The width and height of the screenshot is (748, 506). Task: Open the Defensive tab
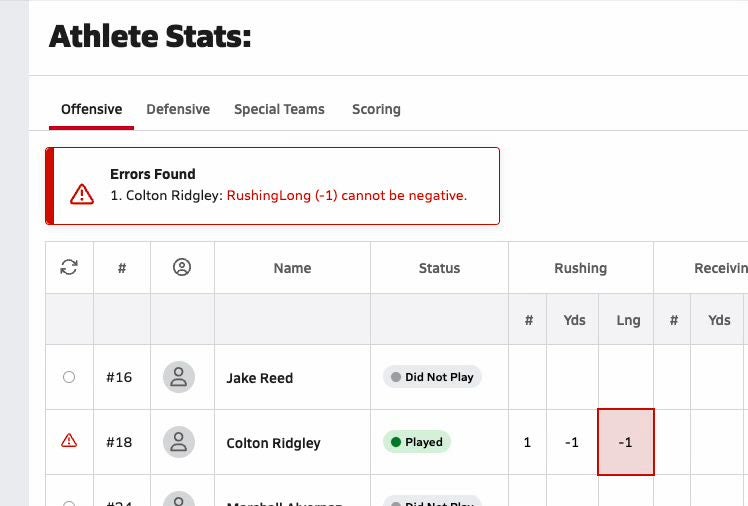[178, 109]
